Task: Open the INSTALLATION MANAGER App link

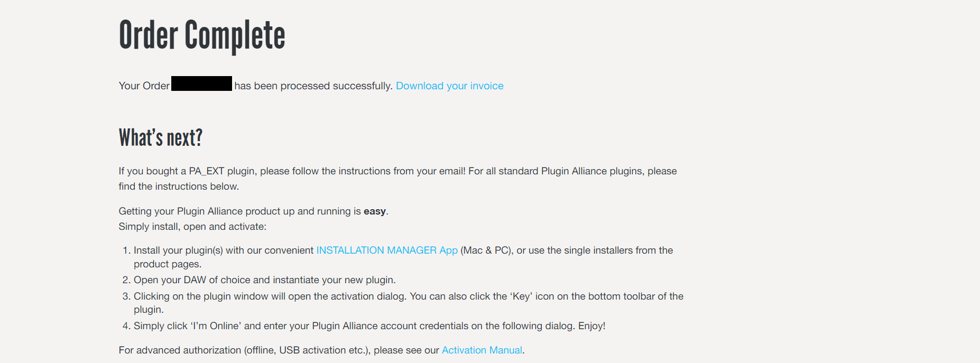Action: pyautogui.click(x=386, y=250)
